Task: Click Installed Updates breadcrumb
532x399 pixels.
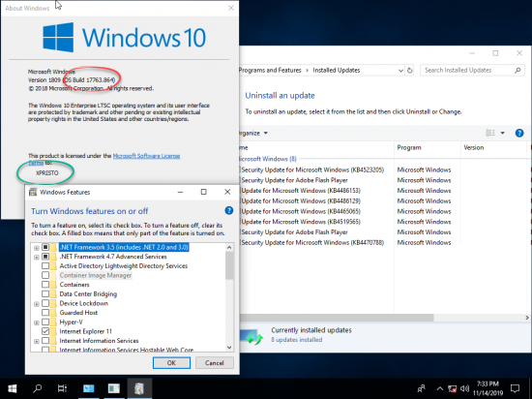Action: 337,71
